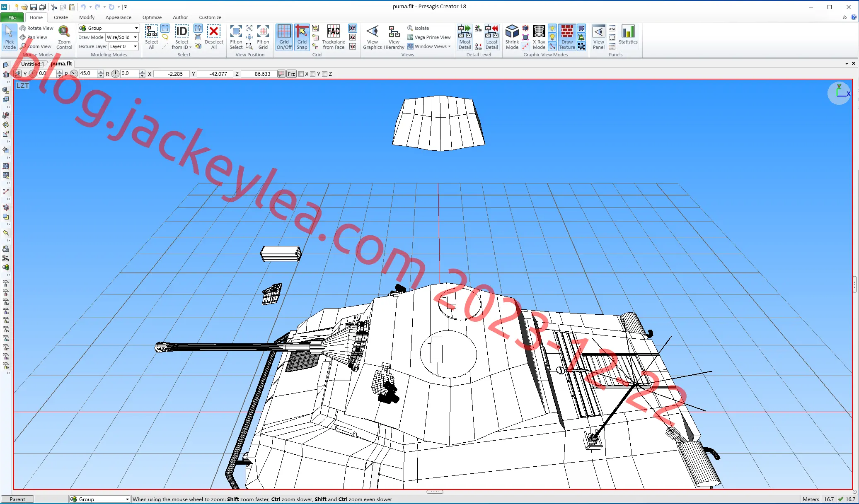The width and height of the screenshot is (859, 504).
Task: Select the Pick Mode tool
Action: tap(9, 37)
